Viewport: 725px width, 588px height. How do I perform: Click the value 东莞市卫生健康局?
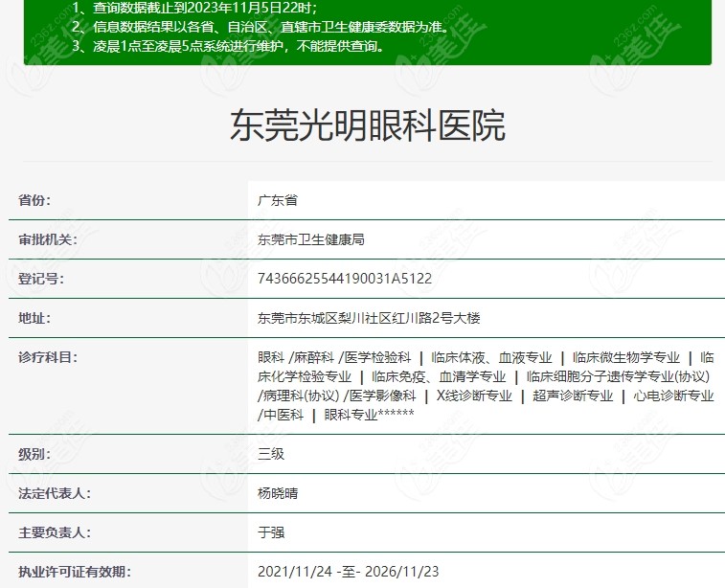pyautogui.click(x=310, y=239)
